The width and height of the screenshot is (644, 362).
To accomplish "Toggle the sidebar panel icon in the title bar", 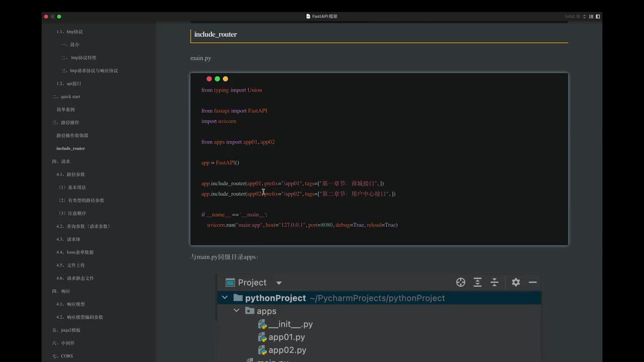I will click(x=598, y=17).
